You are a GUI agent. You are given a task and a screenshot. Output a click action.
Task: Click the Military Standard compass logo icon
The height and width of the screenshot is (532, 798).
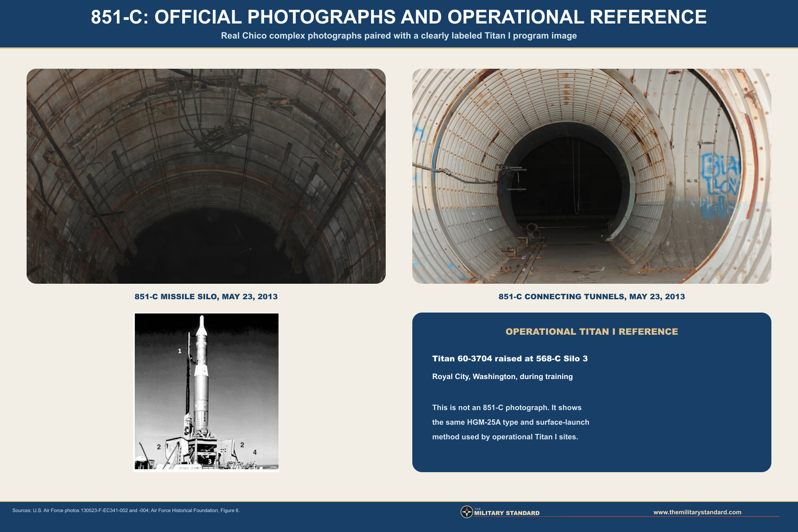[x=467, y=512]
